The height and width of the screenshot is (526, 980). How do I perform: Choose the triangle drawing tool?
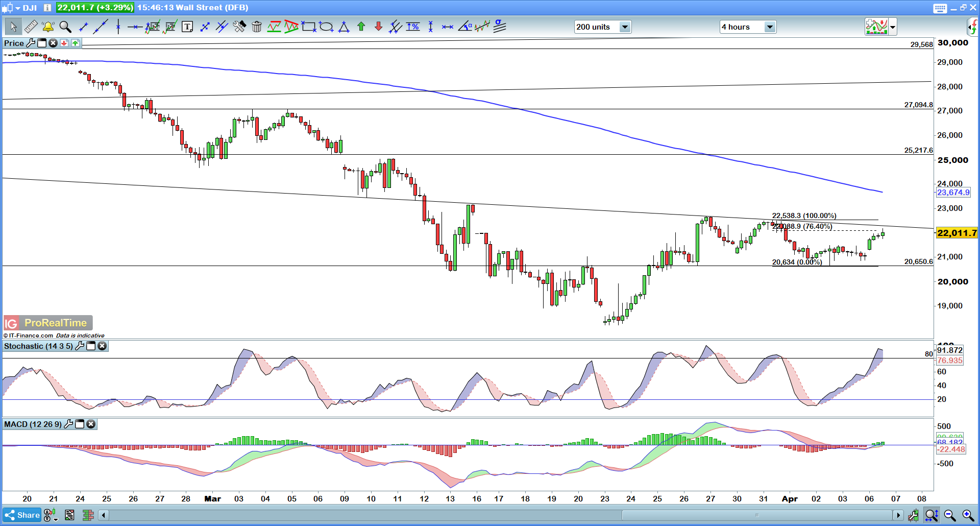[344, 27]
